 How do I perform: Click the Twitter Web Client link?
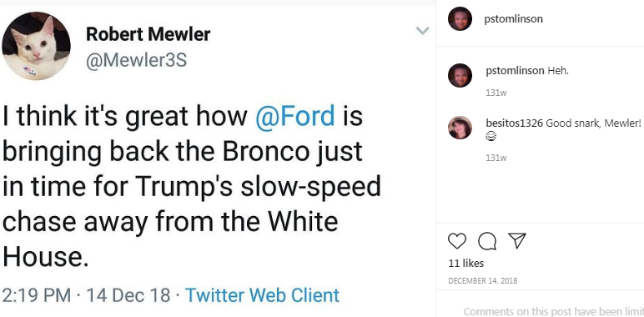[x=262, y=295]
